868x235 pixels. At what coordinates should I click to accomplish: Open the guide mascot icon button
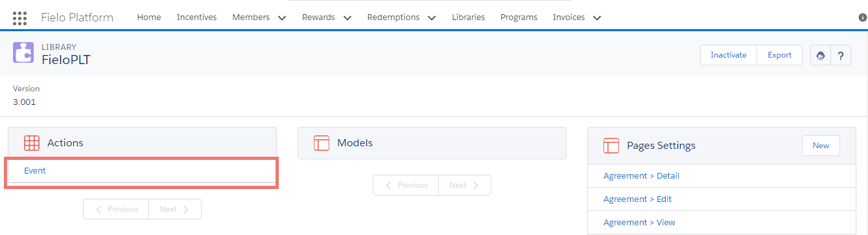tap(821, 55)
